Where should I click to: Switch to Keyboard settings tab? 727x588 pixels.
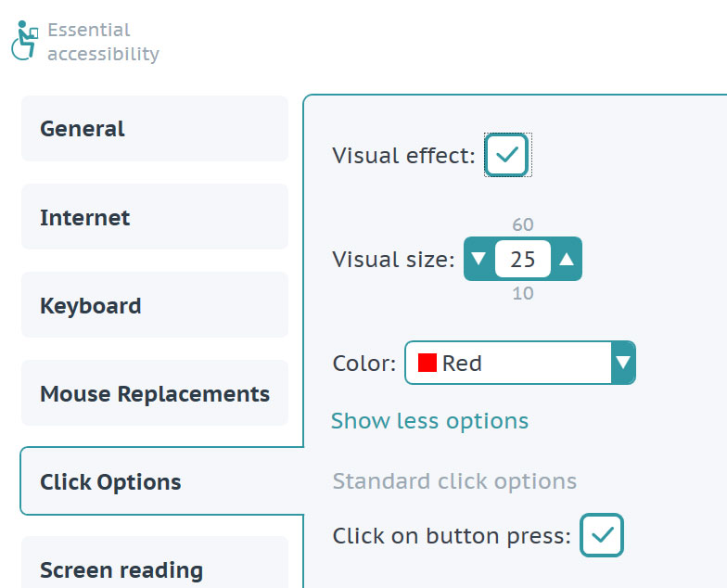pos(155,304)
